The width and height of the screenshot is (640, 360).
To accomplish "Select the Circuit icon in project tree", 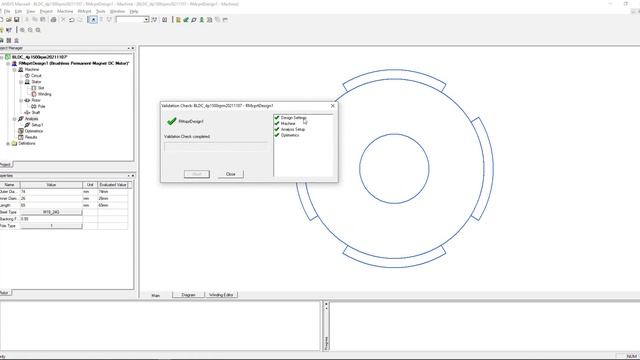I will [x=27, y=76].
